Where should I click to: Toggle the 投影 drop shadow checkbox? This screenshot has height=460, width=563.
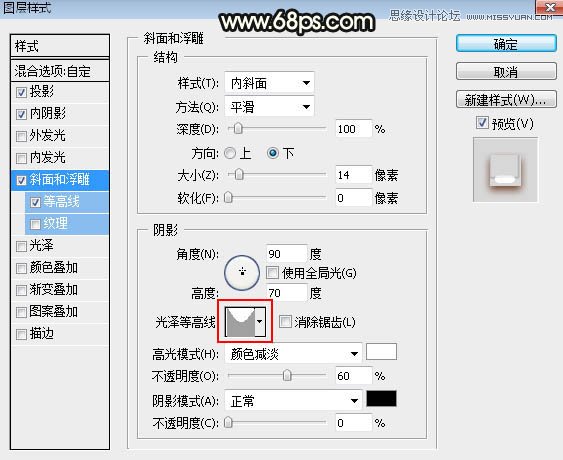[21, 92]
